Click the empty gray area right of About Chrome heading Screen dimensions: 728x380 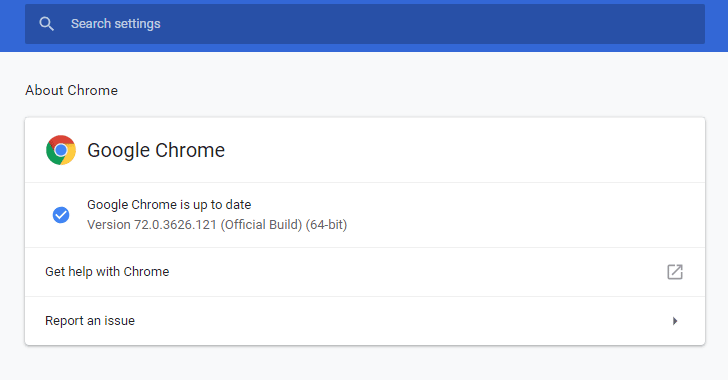pos(418,90)
